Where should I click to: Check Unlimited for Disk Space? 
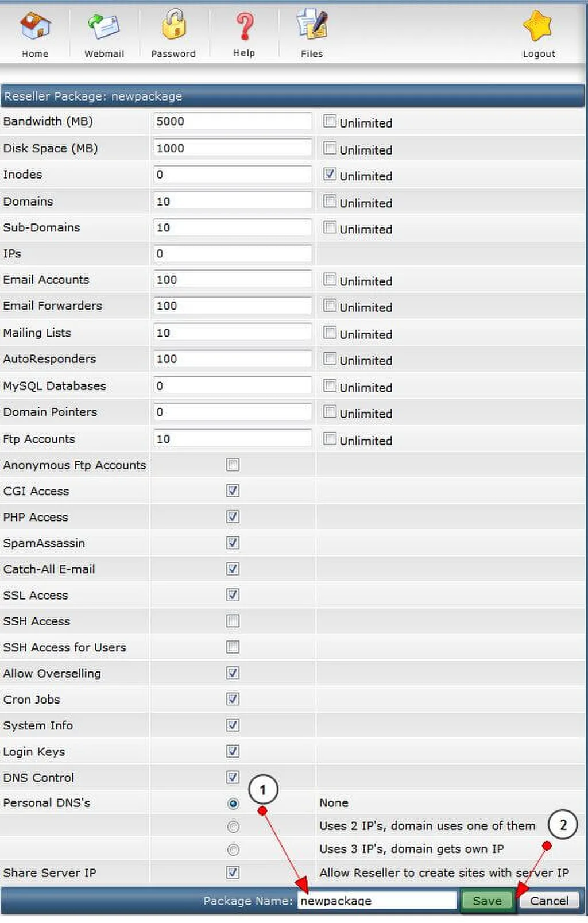point(330,148)
